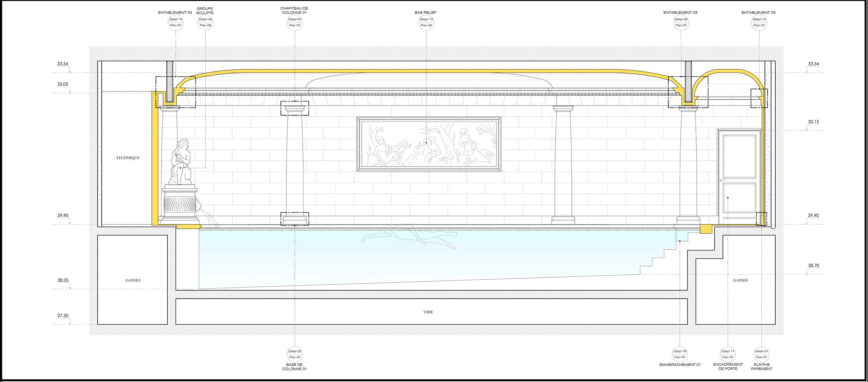The height and width of the screenshot is (382, 868).
Task: Click the right-side 33.54 elevation value
Action: (x=813, y=64)
